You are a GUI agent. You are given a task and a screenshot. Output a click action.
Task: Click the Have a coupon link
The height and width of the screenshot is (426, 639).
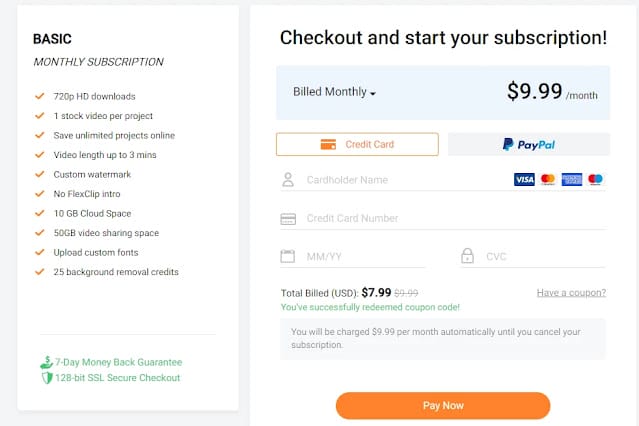tap(570, 293)
